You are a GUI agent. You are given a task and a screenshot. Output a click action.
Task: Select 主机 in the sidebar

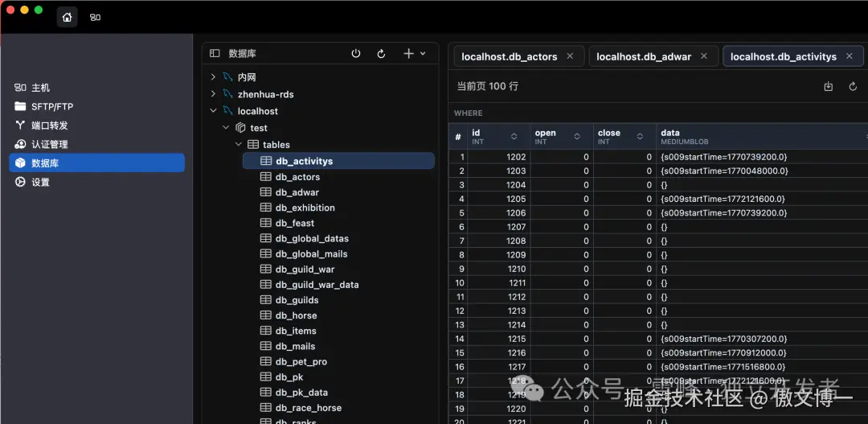tap(96, 88)
